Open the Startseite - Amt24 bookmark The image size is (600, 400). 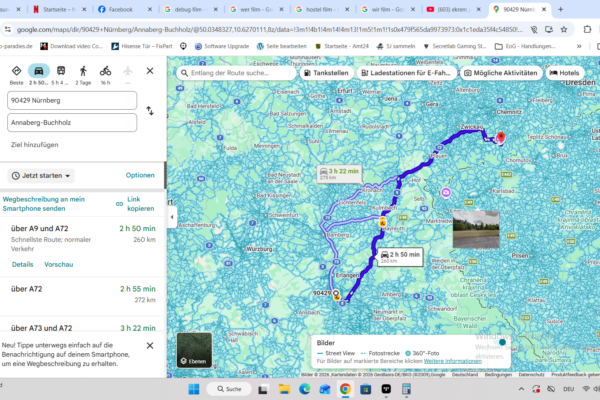coord(342,46)
